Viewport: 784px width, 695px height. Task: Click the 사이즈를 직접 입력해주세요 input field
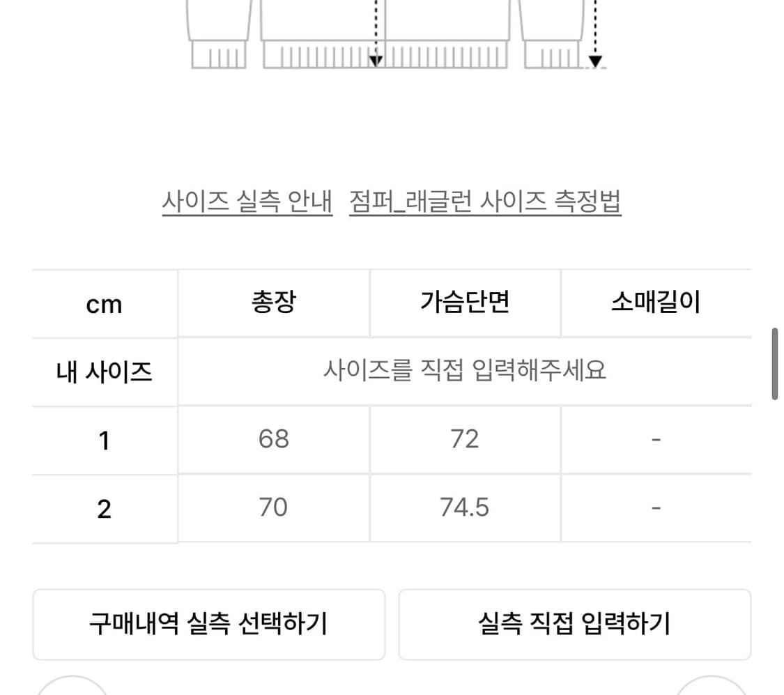(463, 372)
